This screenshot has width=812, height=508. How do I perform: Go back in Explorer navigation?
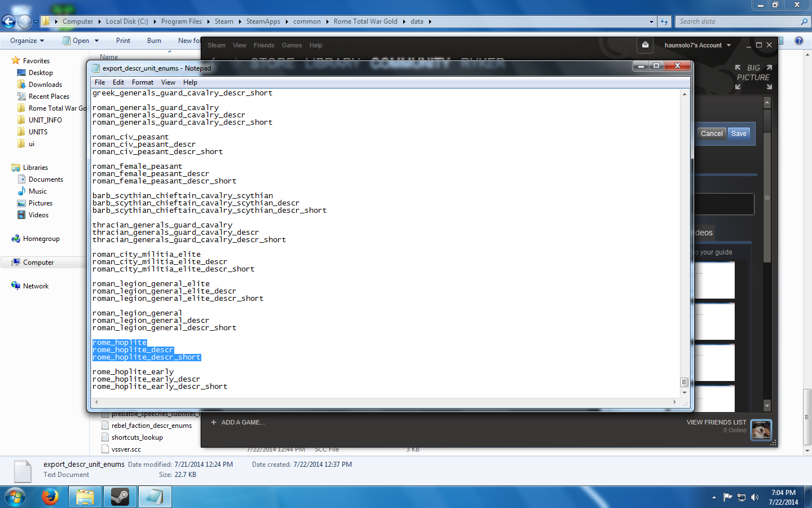tap(9, 21)
